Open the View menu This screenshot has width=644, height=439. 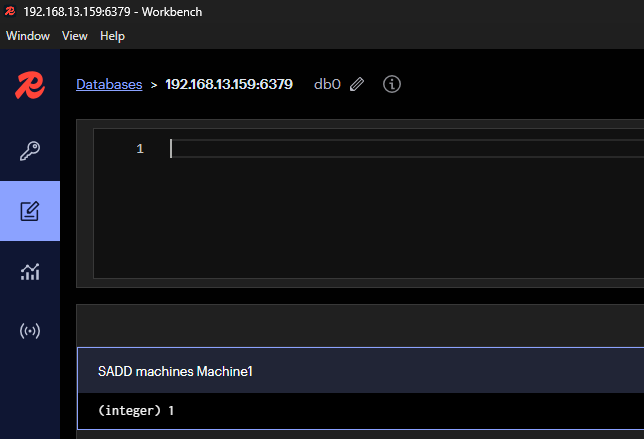pos(75,36)
